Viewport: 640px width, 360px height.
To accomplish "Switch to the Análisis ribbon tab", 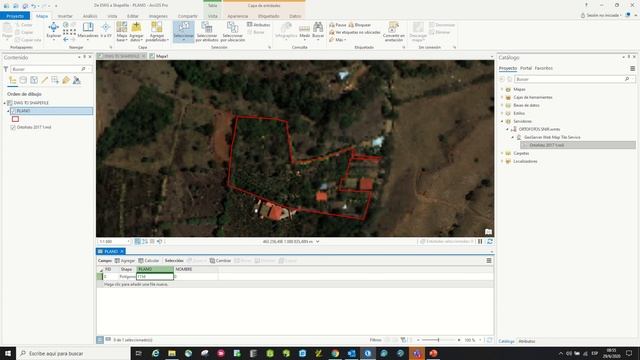I will pyautogui.click(x=90, y=16).
